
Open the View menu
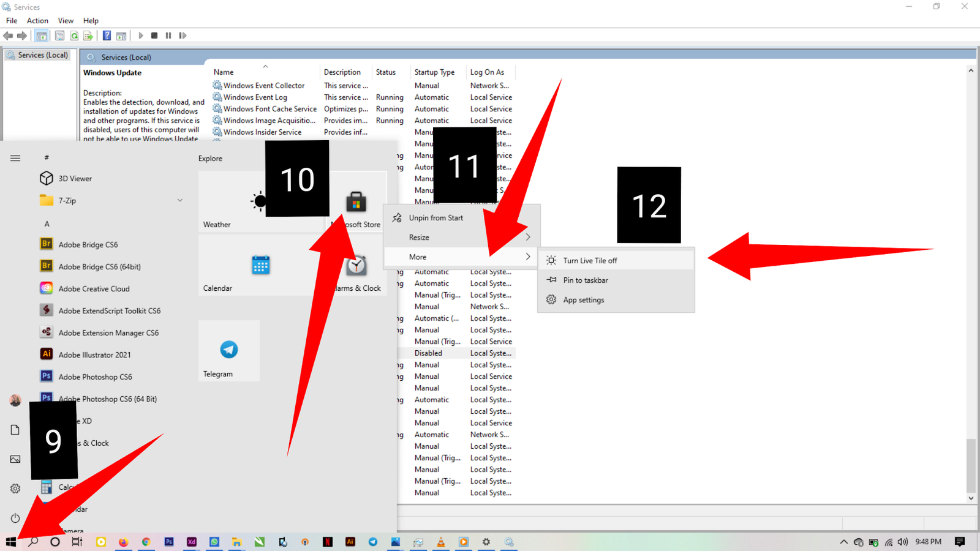pos(66,21)
